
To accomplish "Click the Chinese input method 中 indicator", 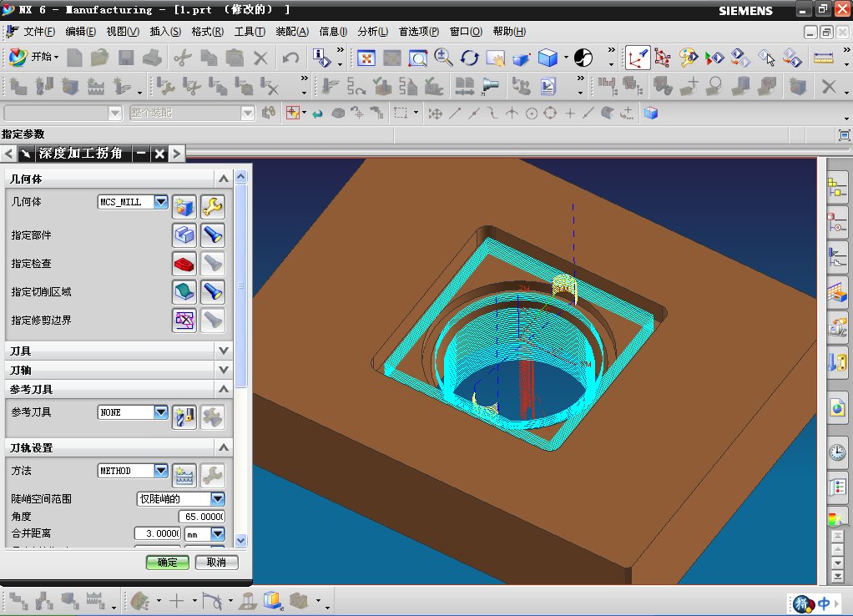I will pos(824,603).
